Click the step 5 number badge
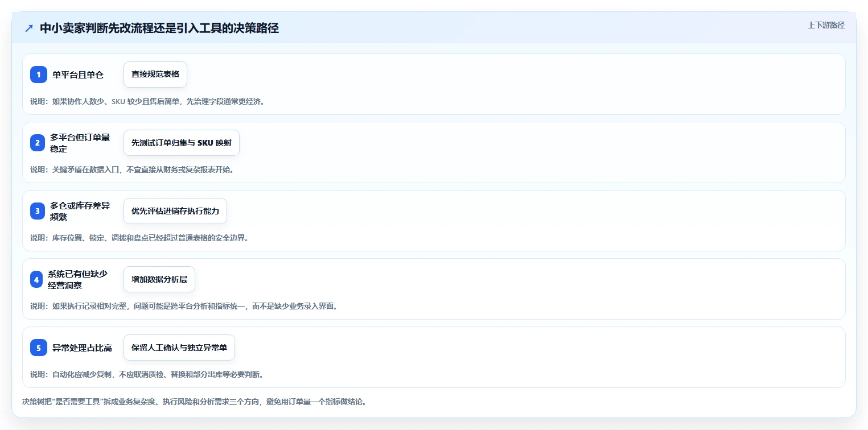 (39, 348)
